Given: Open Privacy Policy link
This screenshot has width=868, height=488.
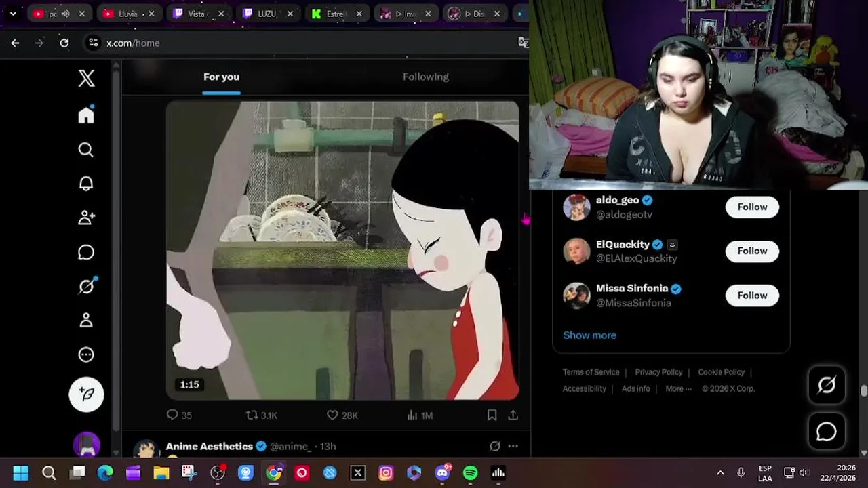Looking at the screenshot, I should (658, 372).
